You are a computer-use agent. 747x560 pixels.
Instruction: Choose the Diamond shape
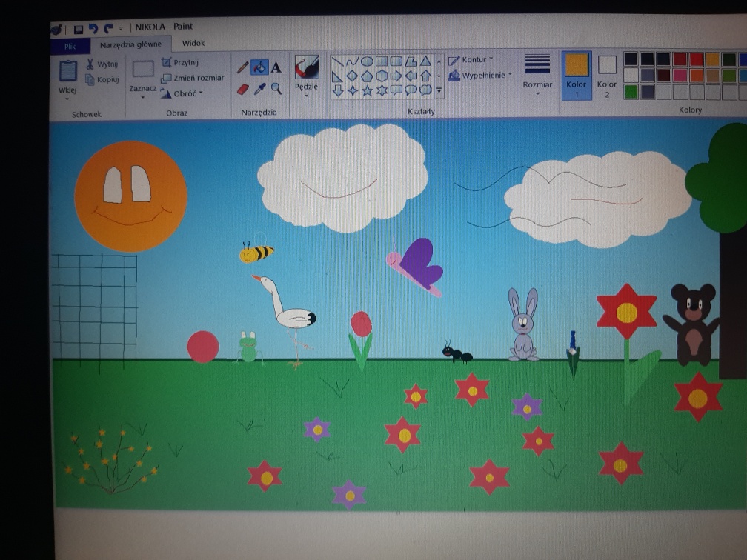[x=352, y=76]
